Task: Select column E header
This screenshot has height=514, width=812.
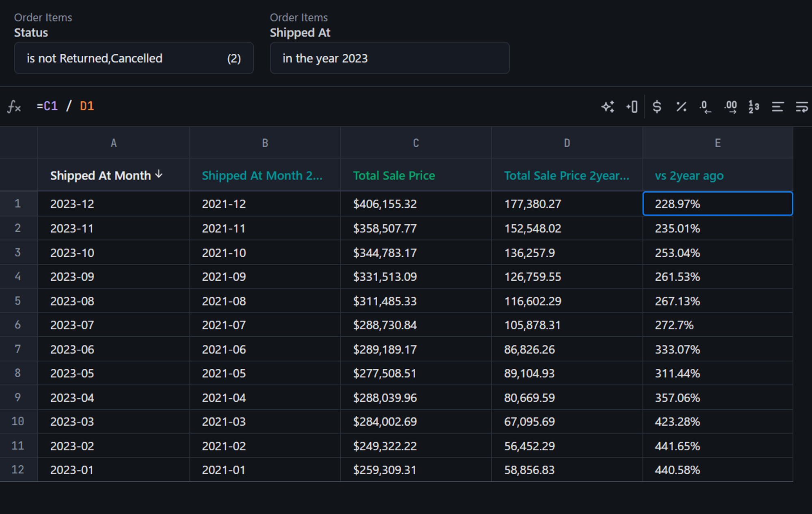Action: coord(718,143)
